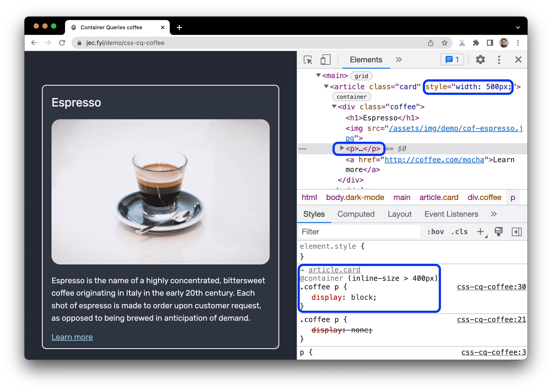
Task: Switch to the Computed styles tab
Action: pos(356,214)
